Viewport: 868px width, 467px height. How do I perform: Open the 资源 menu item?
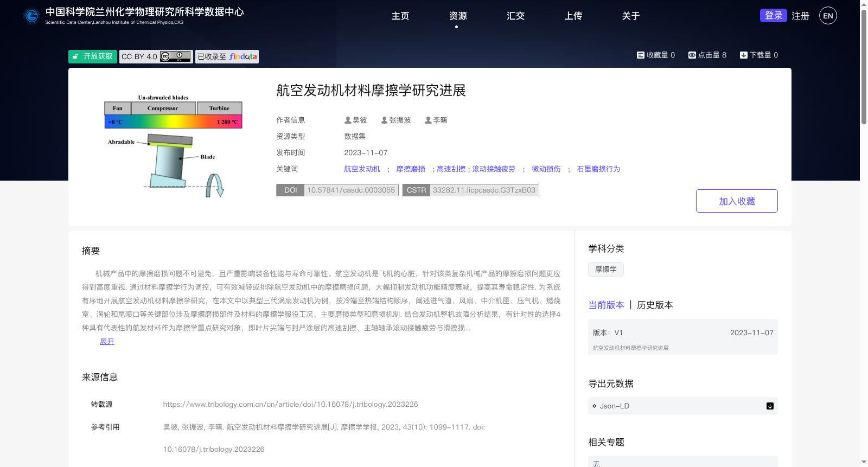pos(458,16)
